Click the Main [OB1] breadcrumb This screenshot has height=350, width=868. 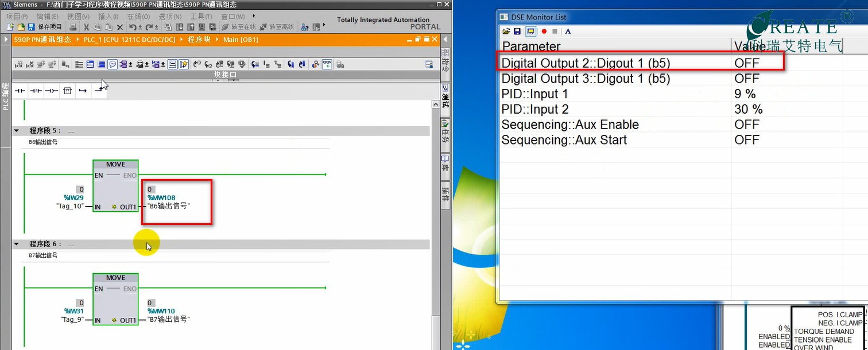click(x=241, y=40)
